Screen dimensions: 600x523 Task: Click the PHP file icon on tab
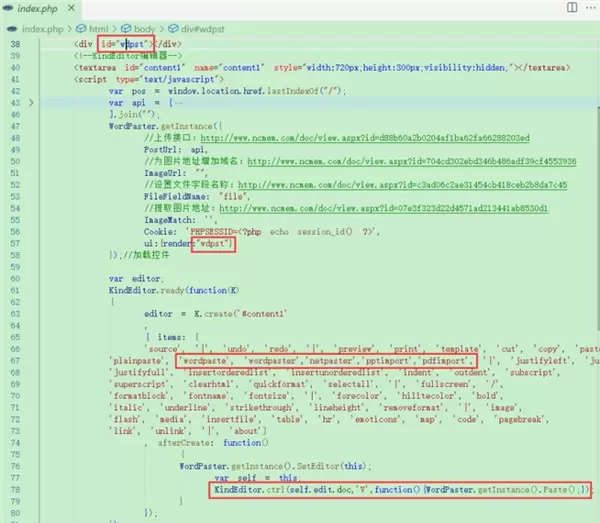point(8,9)
